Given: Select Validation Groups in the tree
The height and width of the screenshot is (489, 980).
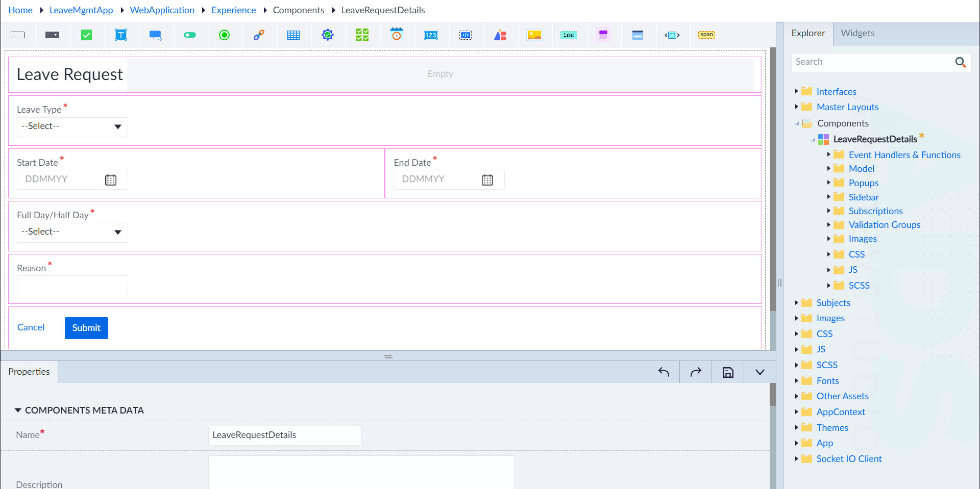Looking at the screenshot, I should click(x=884, y=225).
